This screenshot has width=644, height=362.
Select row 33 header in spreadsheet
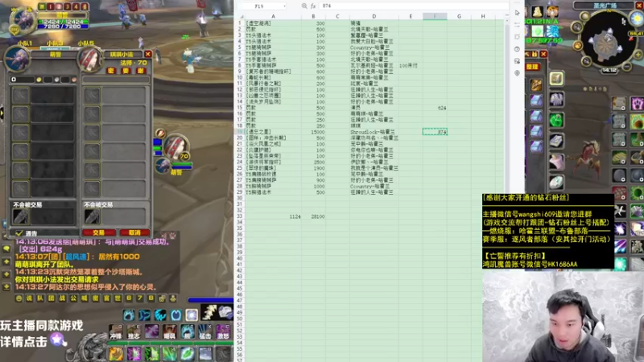[239, 216]
